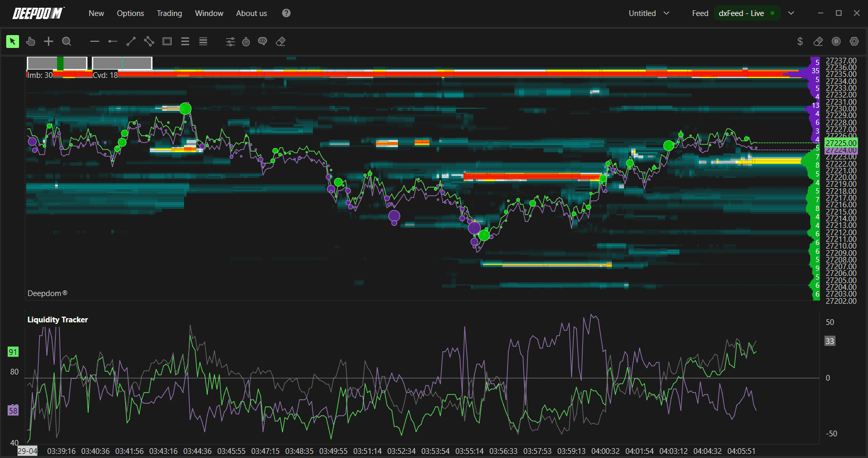
Task: Select the arrow pointer tool
Action: 12,41
